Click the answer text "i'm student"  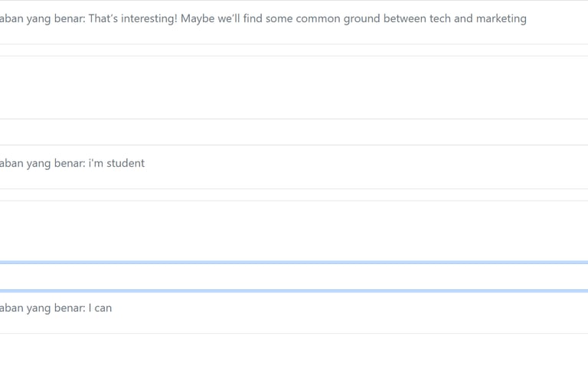[116, 163]
